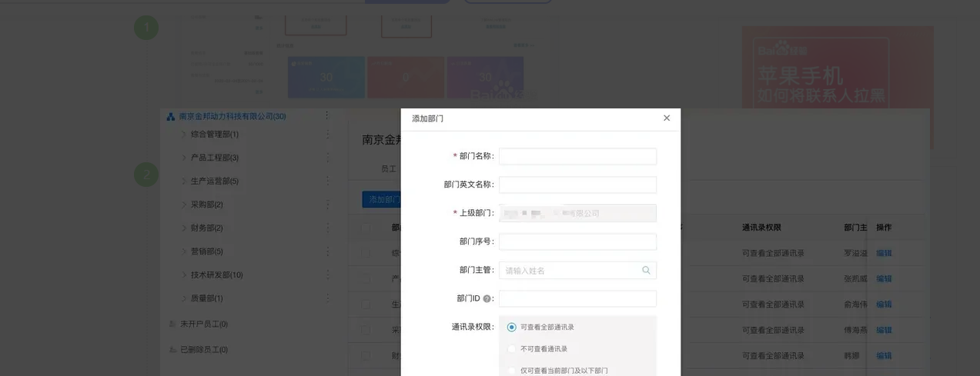
Task: Click the 部门名称 input field
Action: pos(577,156)
